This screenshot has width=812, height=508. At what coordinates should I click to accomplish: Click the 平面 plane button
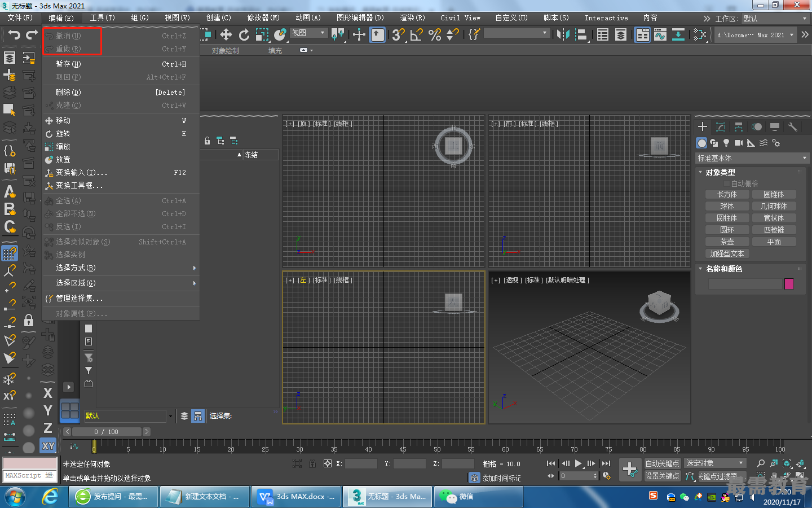coord(774,242)
